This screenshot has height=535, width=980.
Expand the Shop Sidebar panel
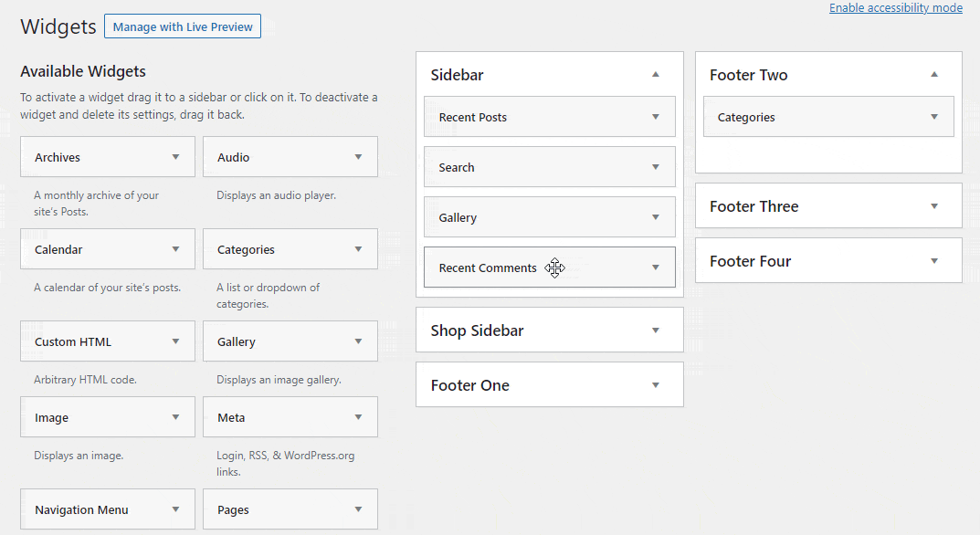[656, 330]
